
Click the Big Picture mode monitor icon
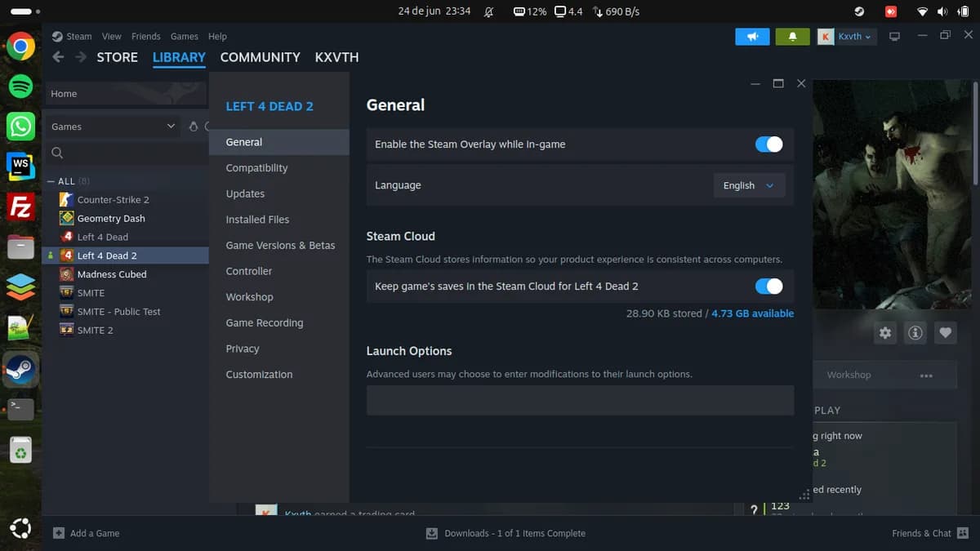click(894, 37)
